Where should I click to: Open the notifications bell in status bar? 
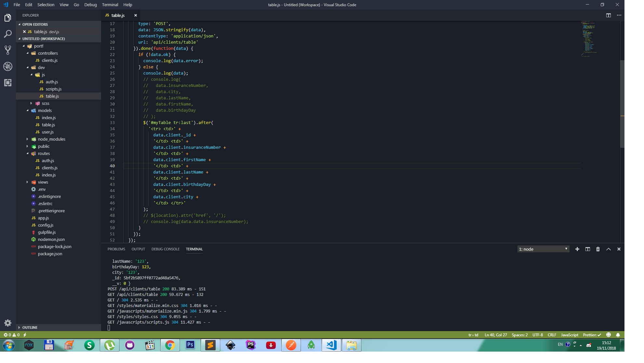[618, 335]
